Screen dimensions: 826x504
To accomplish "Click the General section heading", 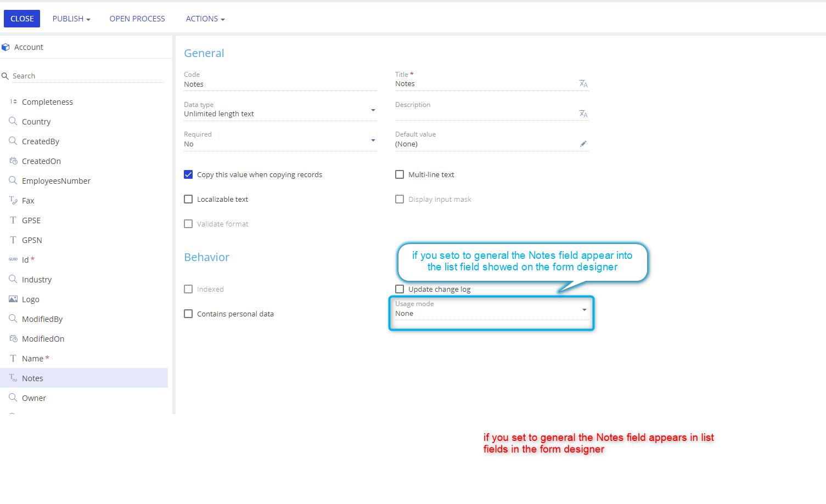I will (x=204, y=53).
